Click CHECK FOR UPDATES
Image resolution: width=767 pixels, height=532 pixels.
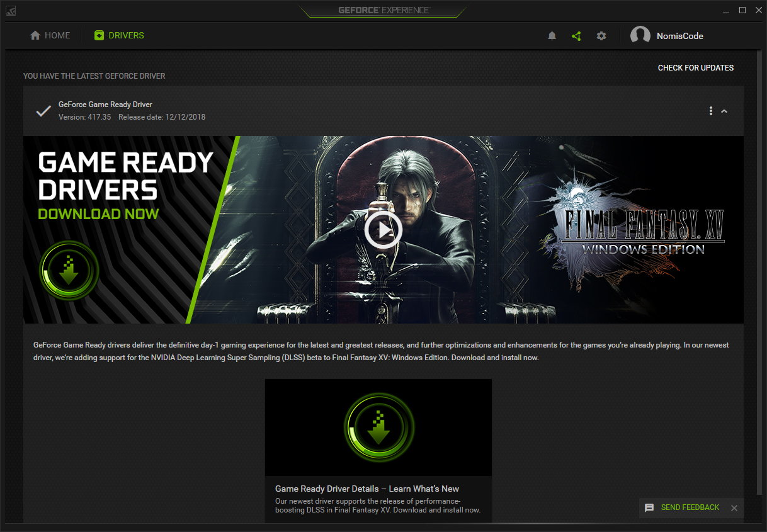click(696, 67)
